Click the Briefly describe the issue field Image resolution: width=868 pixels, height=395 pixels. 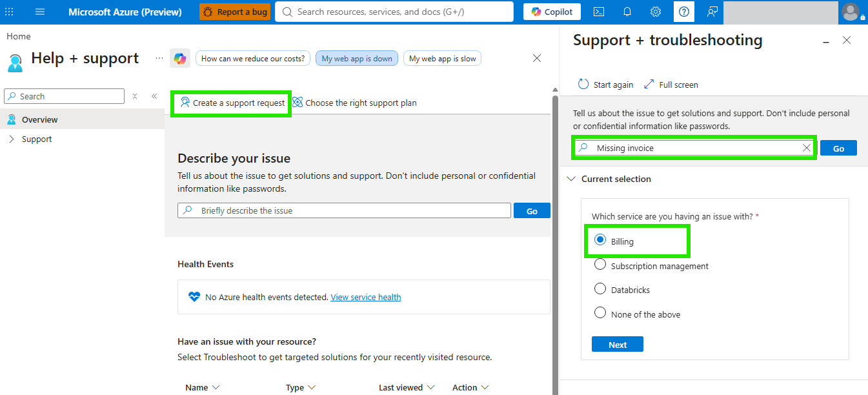coord(344,210)
